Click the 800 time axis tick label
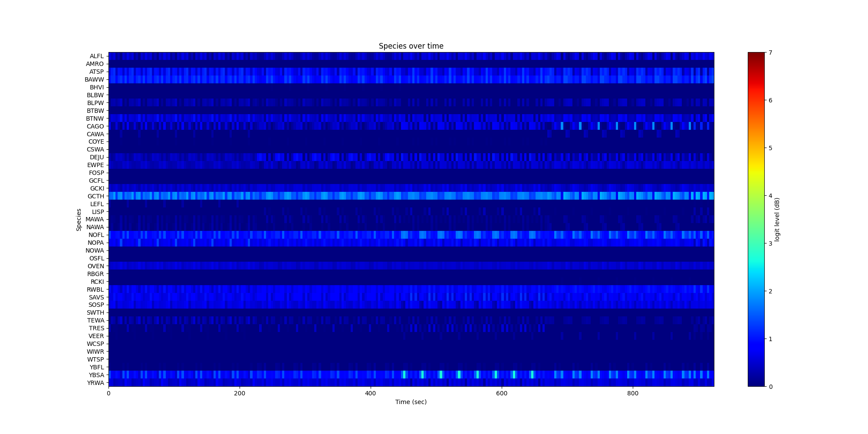The height and width of the screenshot is (434, 868). click(x=633, y=393)
